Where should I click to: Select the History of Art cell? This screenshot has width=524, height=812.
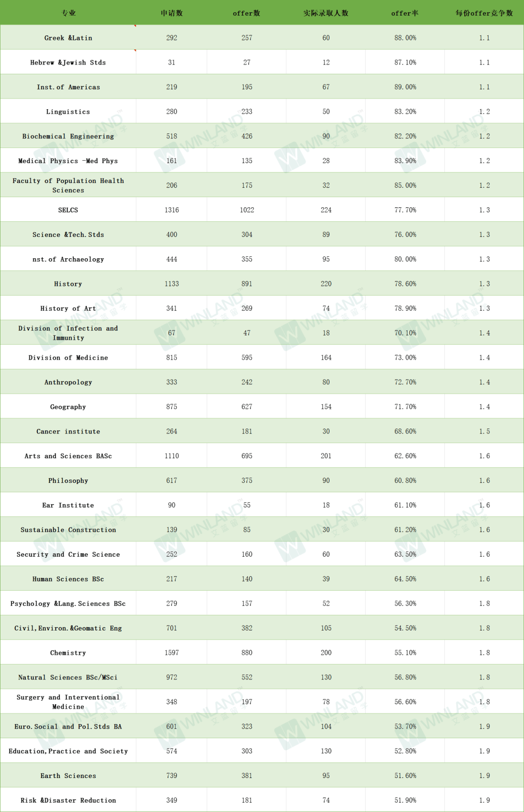68,309
